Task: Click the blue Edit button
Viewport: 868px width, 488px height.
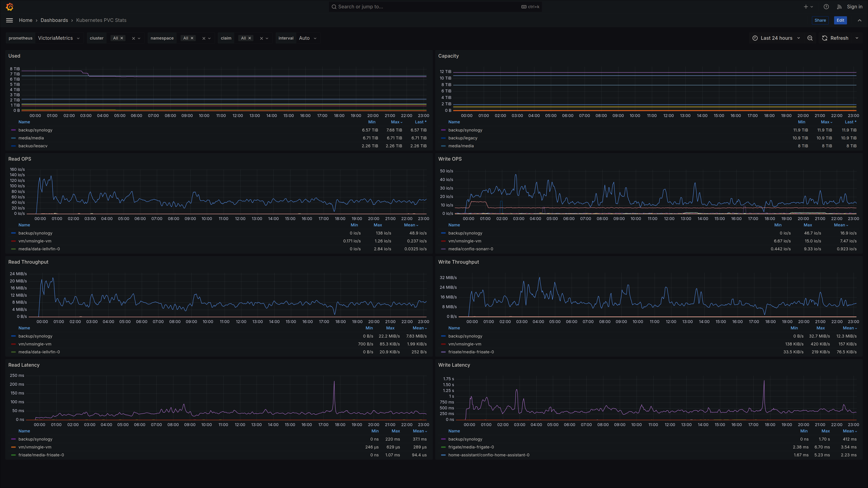Action: [x=840, y=20]
